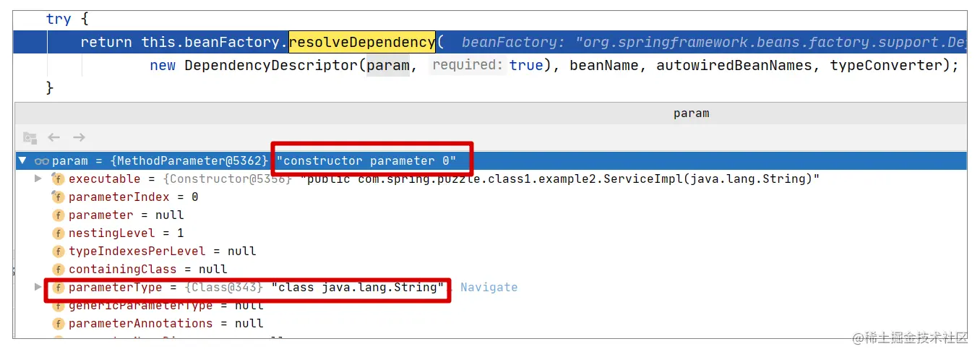This screenshot has height=357, width=980.
Task: Click the field icon of parameterAnnotations
Action: click(58, 323)
